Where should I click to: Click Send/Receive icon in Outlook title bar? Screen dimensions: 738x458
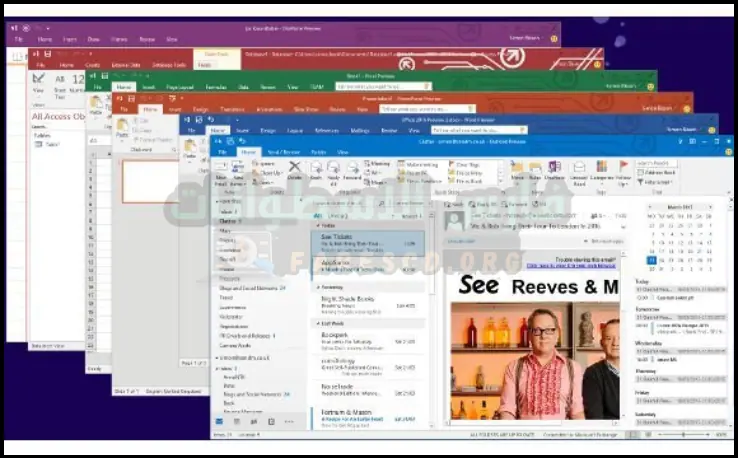230,141
